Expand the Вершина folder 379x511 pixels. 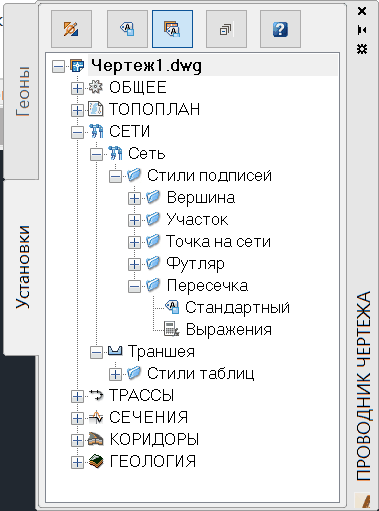134,199
